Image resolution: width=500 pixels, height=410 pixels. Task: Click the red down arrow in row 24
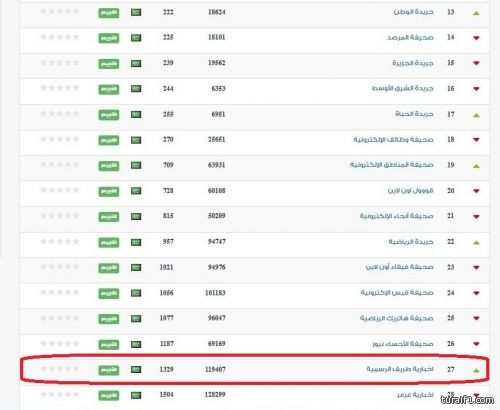[x=476, y=293]
